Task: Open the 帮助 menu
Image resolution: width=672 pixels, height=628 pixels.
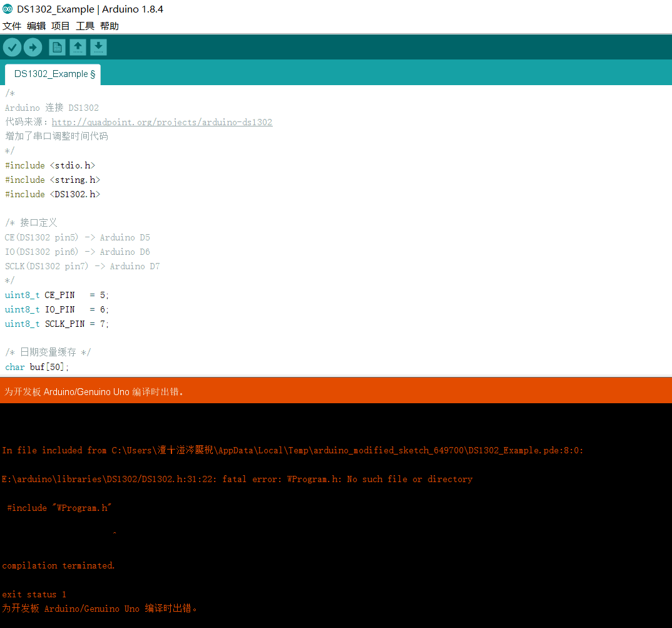Action: pos(109,26)
